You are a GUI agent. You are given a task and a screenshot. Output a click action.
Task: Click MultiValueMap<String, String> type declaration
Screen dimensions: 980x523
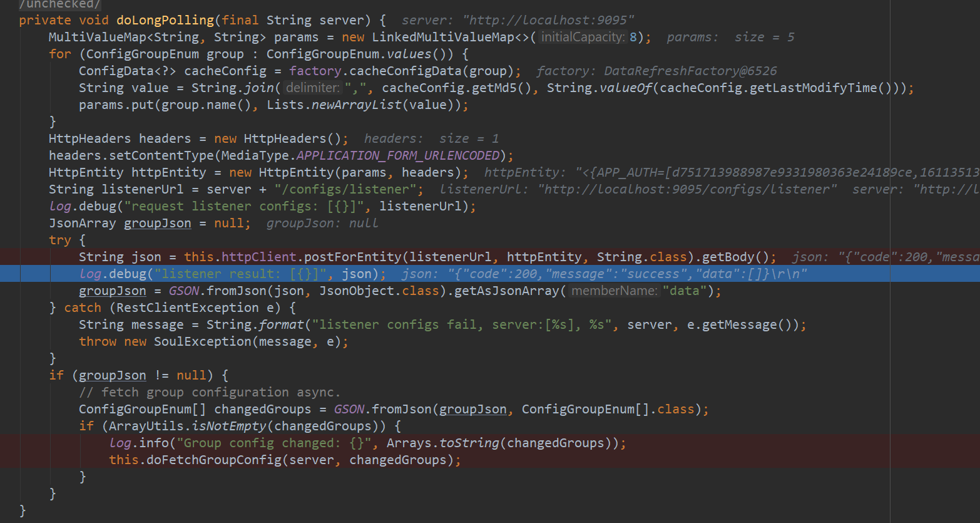coord(158,37)
